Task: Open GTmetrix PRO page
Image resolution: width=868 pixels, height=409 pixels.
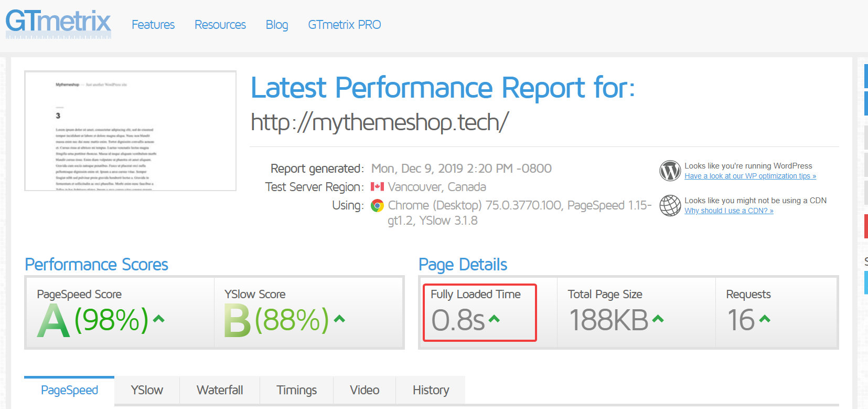Action: (x=345, y=25)
